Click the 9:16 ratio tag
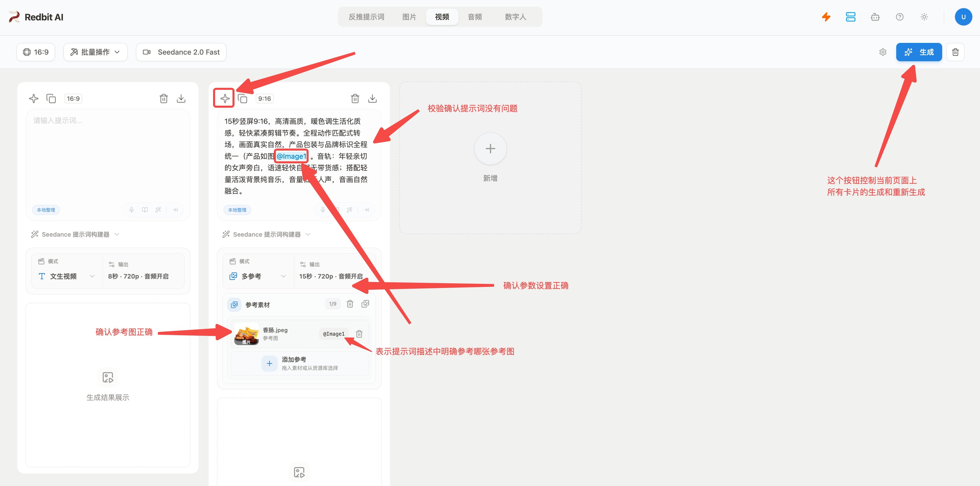Image resolution: width=980 pixels, height=486 pixels. coord(264,99)
